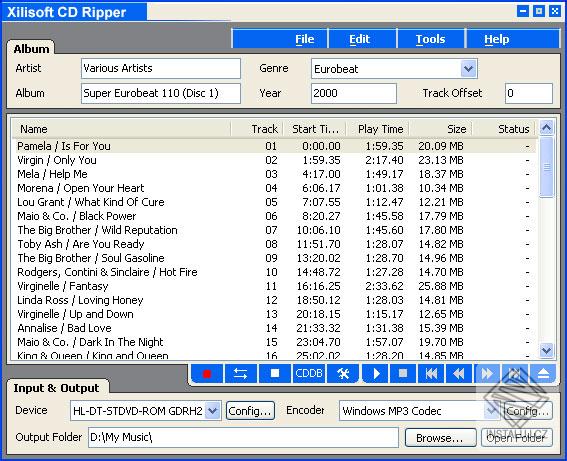Click the track list scrollbar thumb
Viewport: 567px width, 461px height.
546,167
